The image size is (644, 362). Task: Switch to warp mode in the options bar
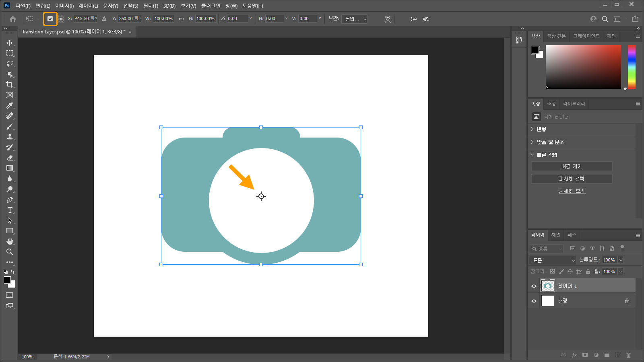(388, 19)
